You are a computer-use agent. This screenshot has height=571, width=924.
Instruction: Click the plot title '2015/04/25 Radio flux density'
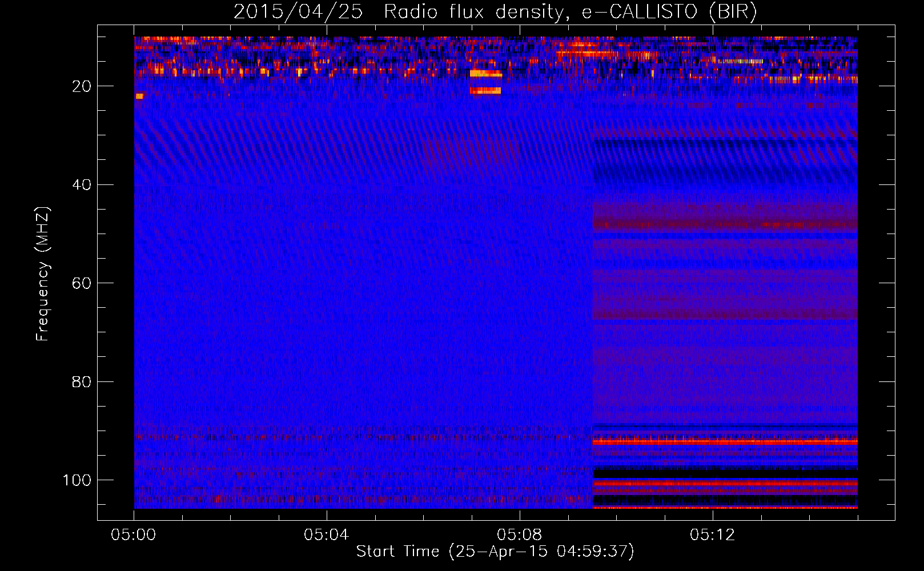495,12
